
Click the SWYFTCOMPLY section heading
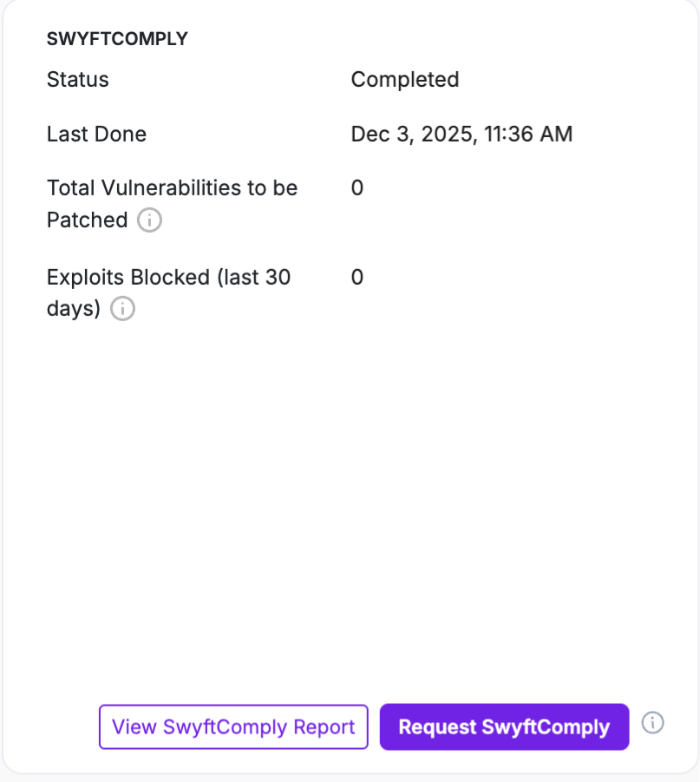coord(117,39)
